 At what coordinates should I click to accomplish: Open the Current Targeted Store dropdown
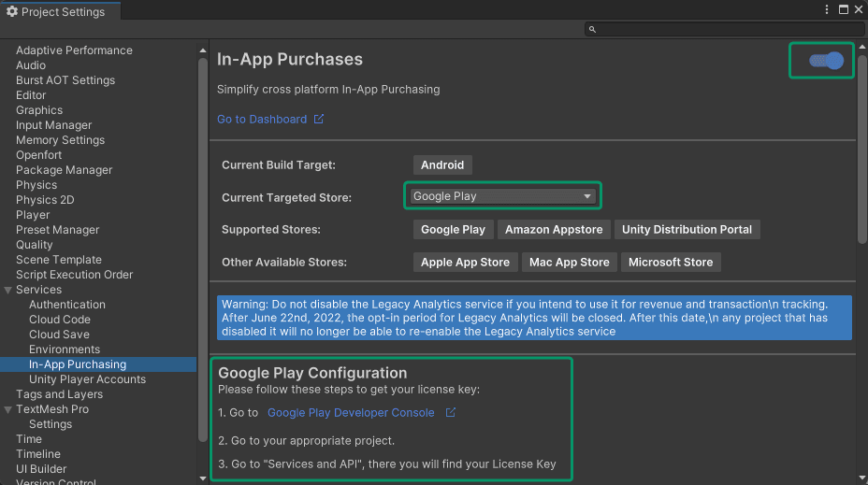[502, 196]
